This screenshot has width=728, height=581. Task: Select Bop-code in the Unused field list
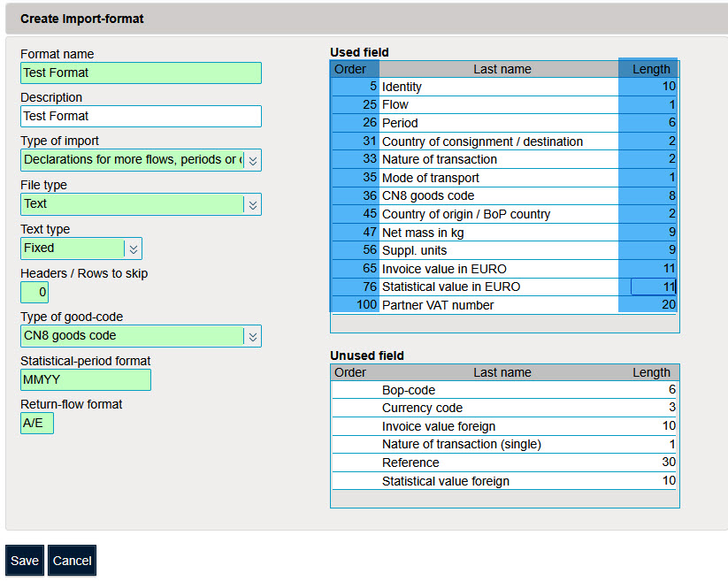(x=500, y=390)
